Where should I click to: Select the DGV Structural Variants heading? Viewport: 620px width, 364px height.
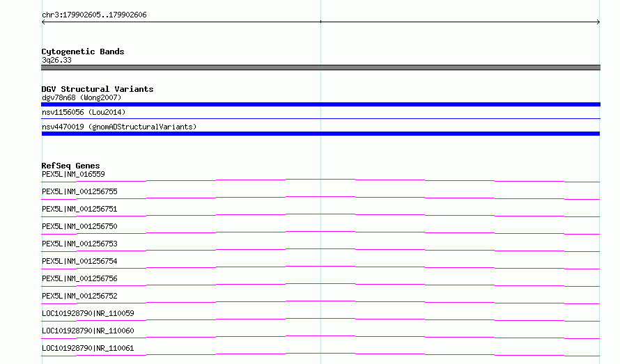(98, 89)
